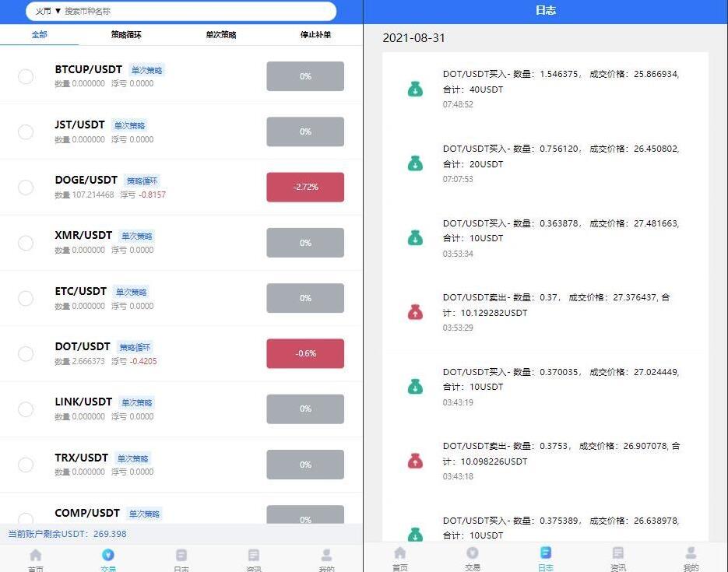
Task: Select the ETC/USDT radio button
Action: coord(26,298)
